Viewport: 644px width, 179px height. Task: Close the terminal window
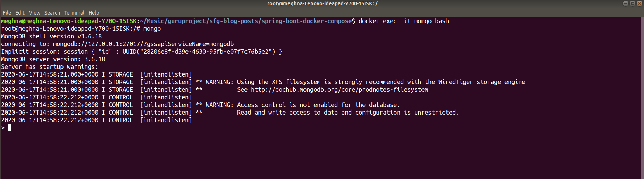click(x=639, y=3)
